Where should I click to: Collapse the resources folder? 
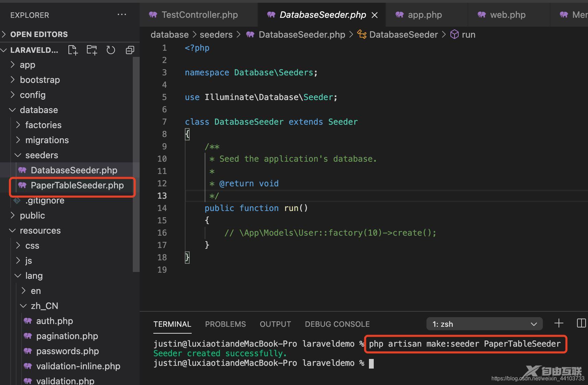pos(13,231)
